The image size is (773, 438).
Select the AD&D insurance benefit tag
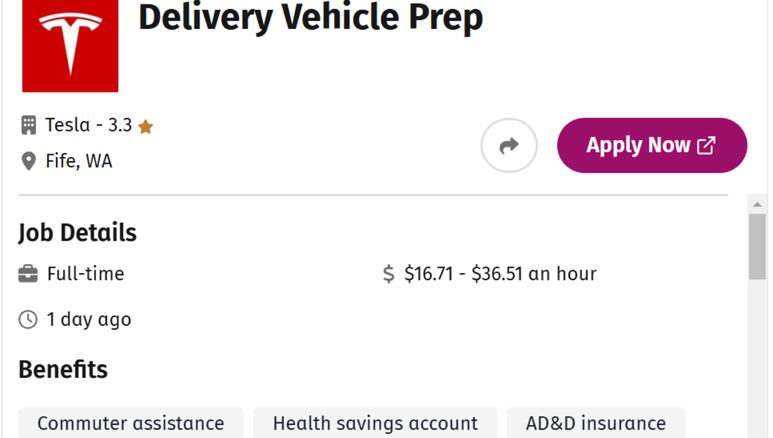pos(596,423)
